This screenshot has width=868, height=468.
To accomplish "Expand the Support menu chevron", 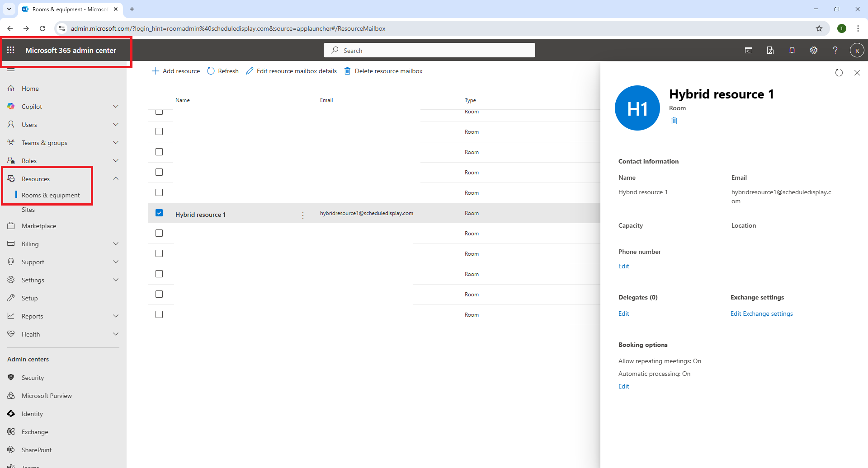I will (x=116, y=262).
